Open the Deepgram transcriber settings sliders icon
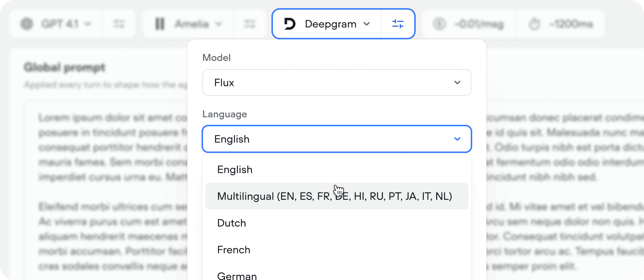The width and height of the screenshot is (644, 280). (x=397, y=24)
